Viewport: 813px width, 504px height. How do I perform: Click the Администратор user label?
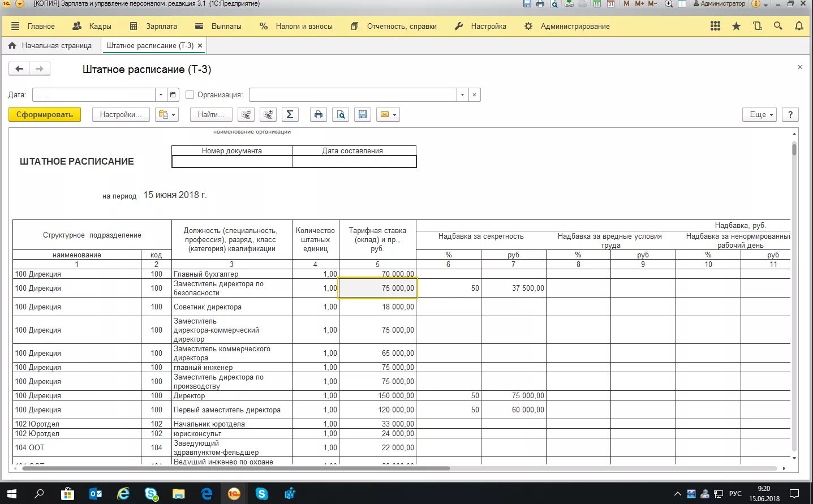pyautogui.click(x=719, y=3)
